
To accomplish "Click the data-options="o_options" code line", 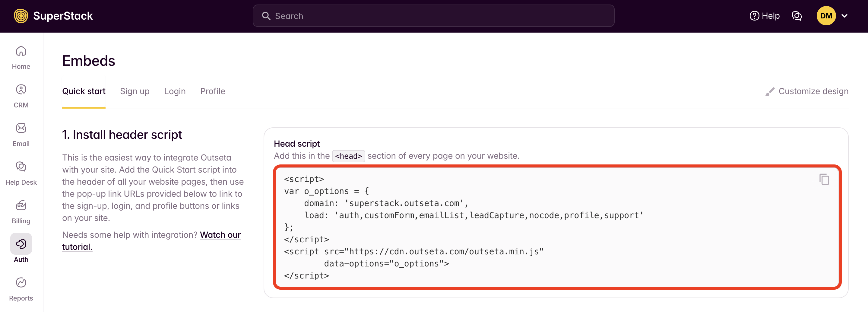I will pyautogui.click(x=386, y=264).
